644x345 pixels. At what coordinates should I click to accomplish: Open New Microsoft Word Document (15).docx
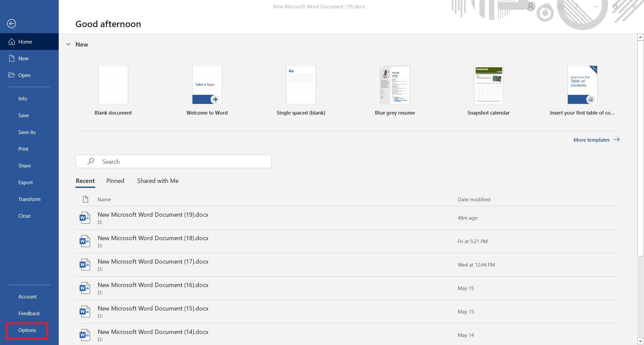click(348, 312)
